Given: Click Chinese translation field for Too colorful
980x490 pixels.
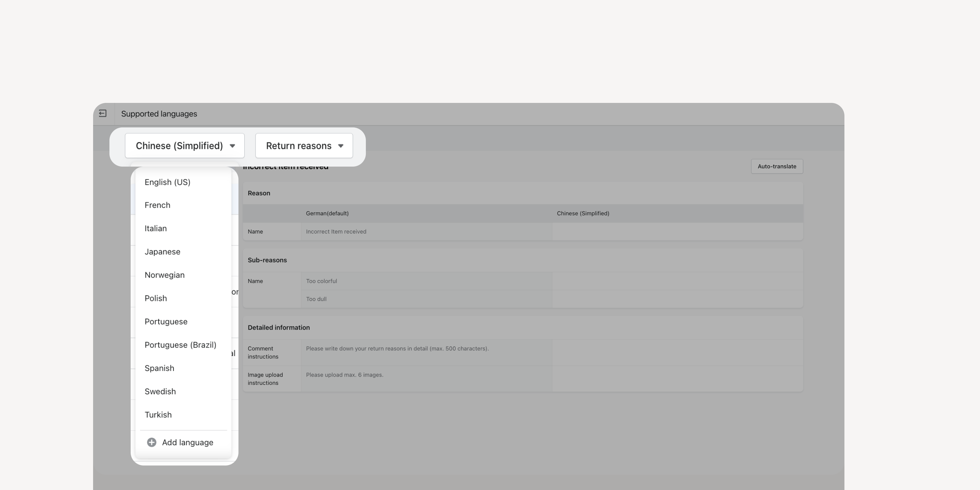Looking at the screenshot, I should (x=678, y=281).
